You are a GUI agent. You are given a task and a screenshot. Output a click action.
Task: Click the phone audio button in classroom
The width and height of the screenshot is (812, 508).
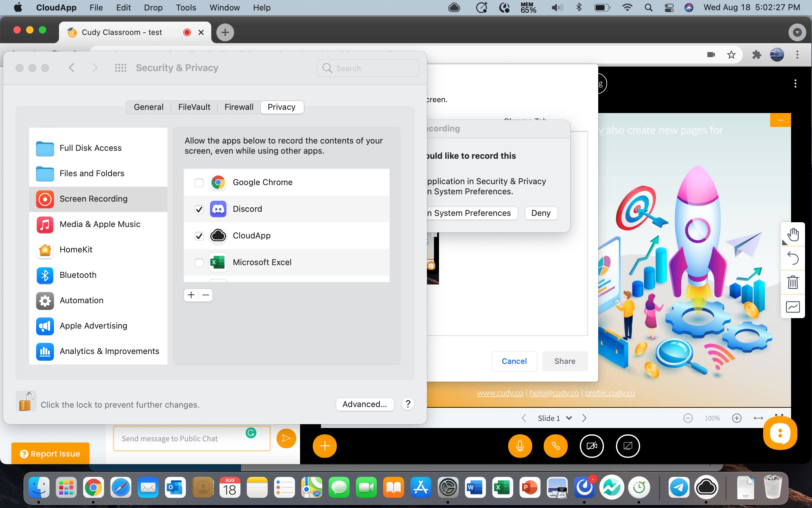[556, 446]
